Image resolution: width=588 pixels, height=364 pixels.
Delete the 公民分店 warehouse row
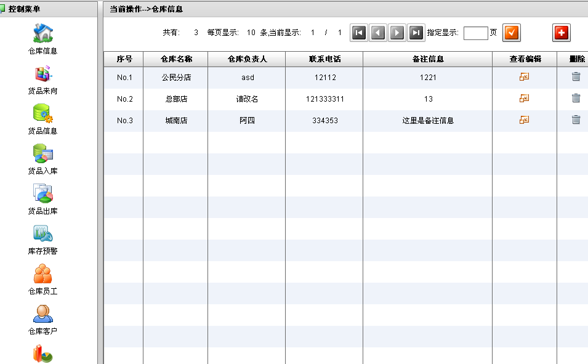(x=576, y=76)
